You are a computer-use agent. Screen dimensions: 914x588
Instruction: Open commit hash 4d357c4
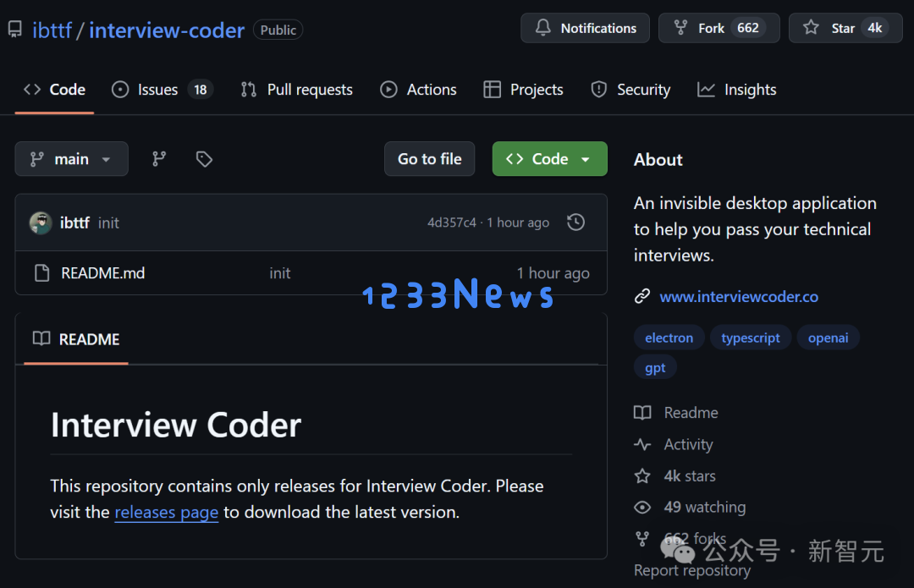click(452, 223)
